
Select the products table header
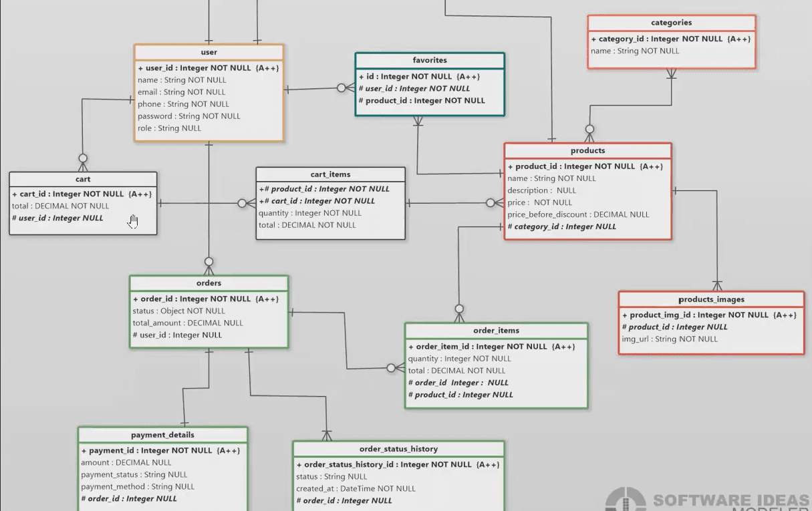[x=588, y=151]
